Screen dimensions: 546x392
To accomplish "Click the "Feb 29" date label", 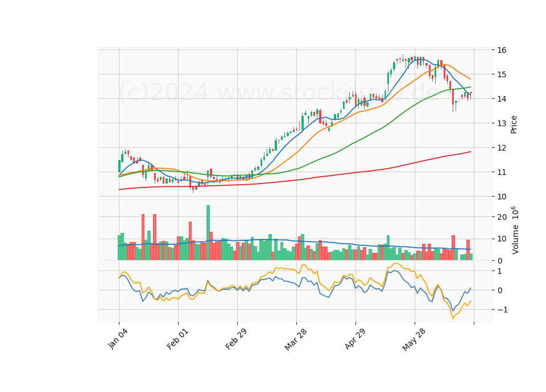I will coord(236,339).
